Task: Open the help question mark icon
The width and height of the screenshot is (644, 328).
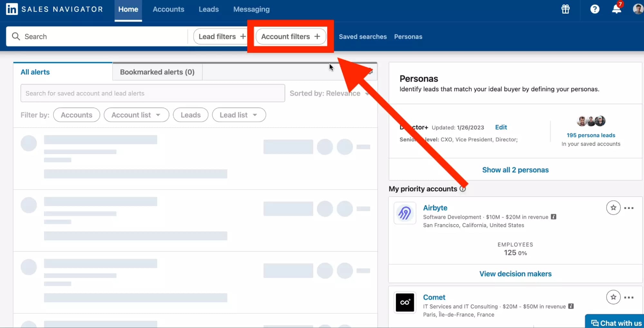Action: coord(594,9)
